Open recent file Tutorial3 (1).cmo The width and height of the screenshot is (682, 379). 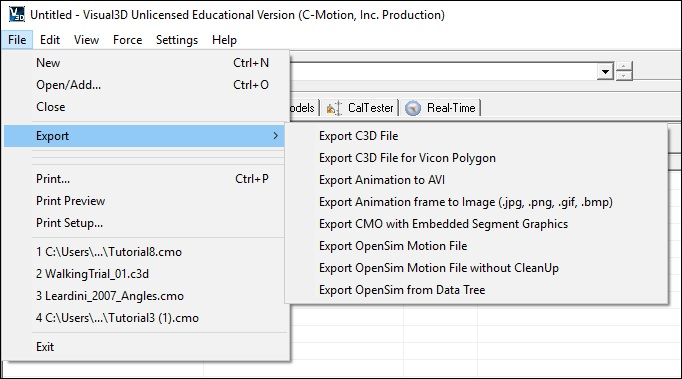click(146, 318)
